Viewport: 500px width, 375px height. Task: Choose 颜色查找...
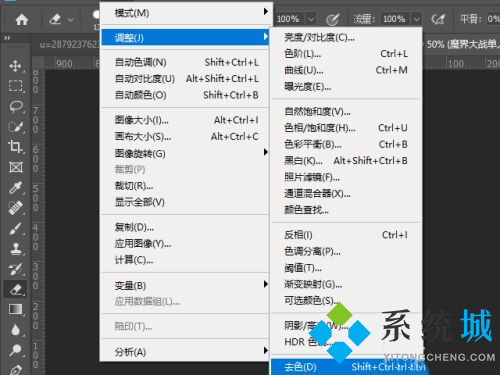346,210
